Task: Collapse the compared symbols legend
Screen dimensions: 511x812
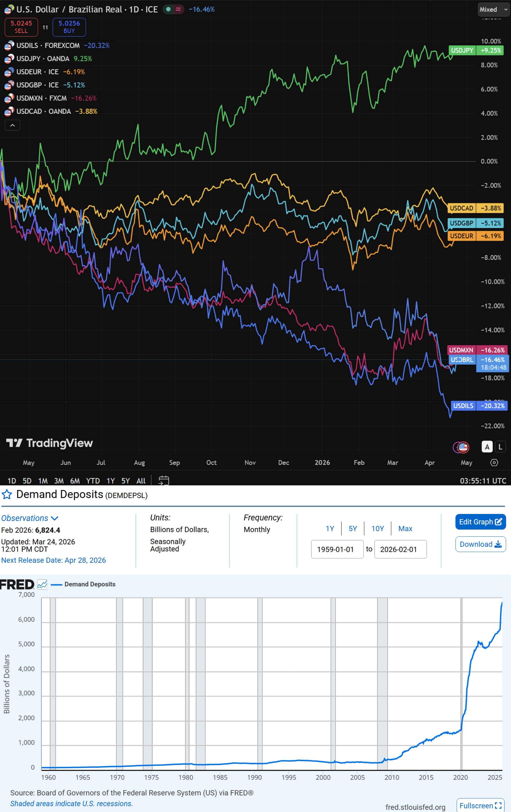Action: pyautogui.click(x=12, y=125)
